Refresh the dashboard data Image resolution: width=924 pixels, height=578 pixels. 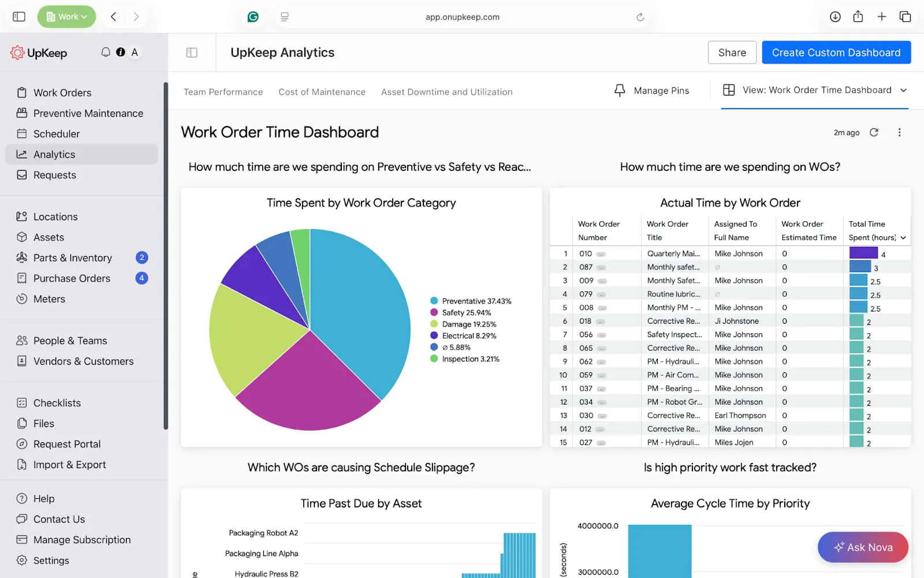(x=874, y=132)
